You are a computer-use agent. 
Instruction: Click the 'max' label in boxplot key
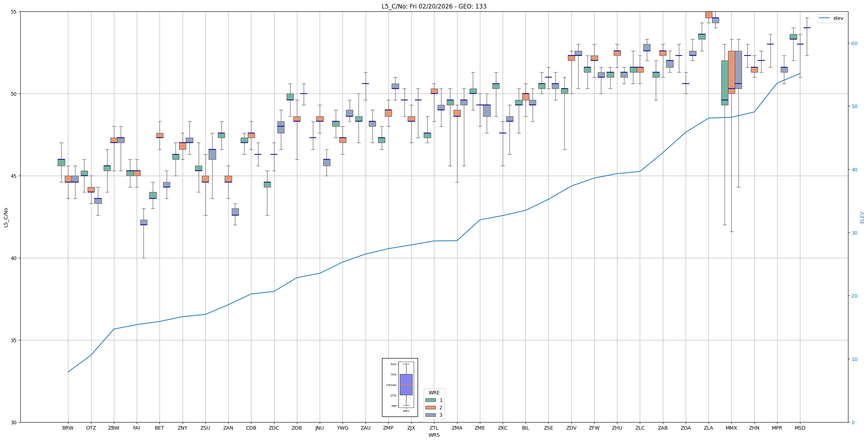tap(393, 364)
